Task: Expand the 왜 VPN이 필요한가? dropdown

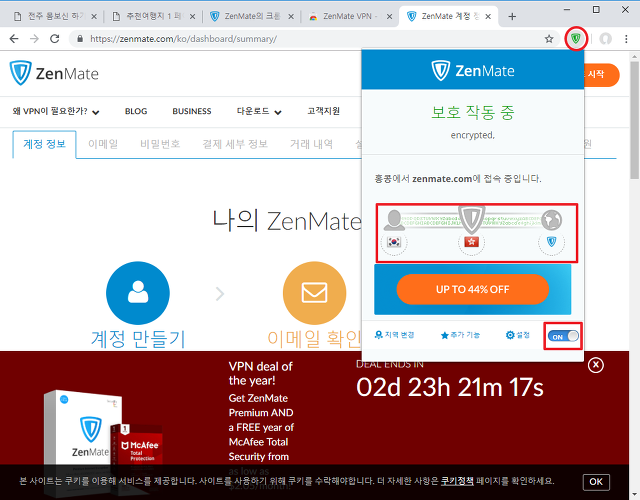Action: [56, 111]
